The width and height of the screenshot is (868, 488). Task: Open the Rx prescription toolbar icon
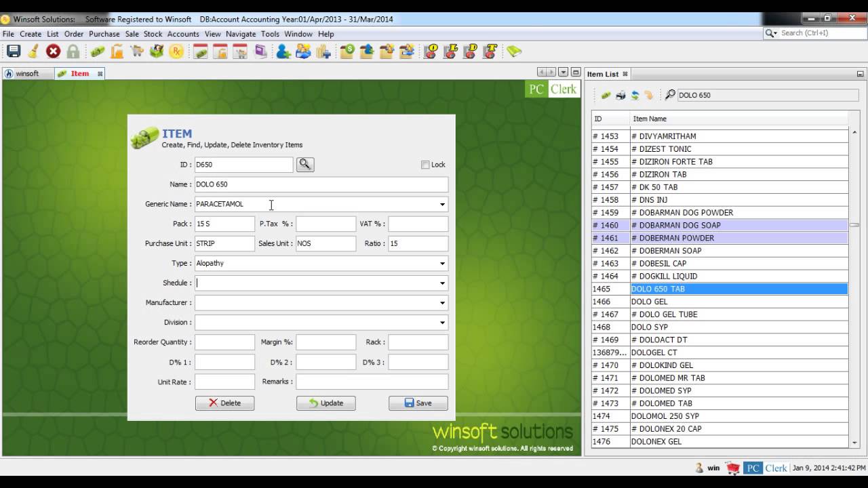176,51
